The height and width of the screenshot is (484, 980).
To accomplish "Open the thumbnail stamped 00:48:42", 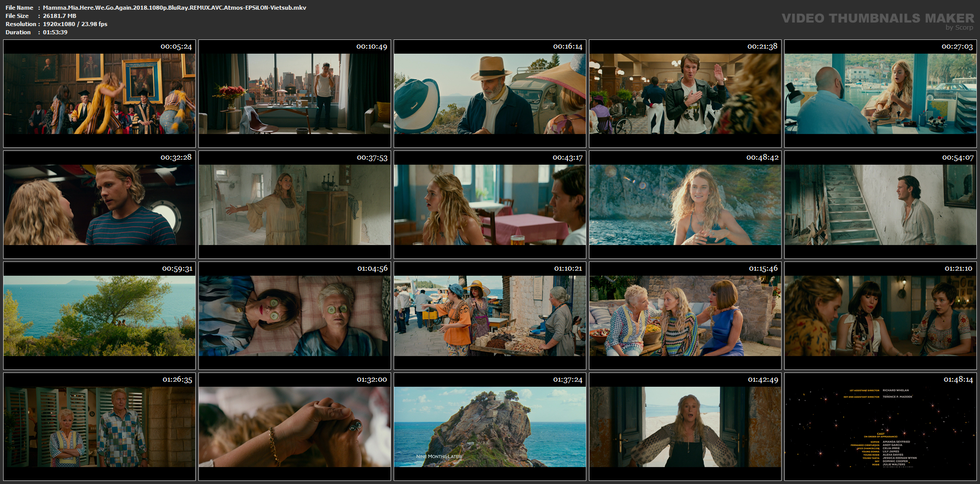I will point(685,205).
